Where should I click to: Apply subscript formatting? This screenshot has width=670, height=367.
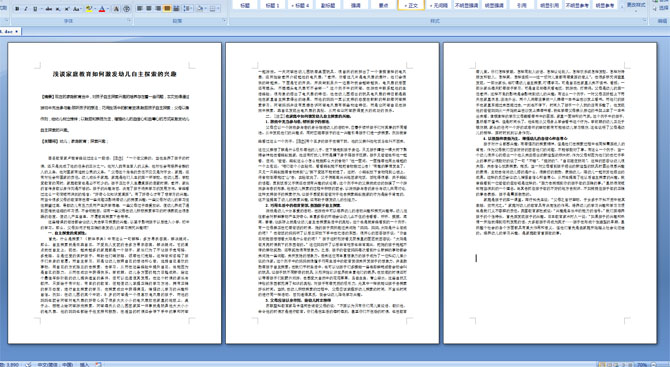pos(58,9)
